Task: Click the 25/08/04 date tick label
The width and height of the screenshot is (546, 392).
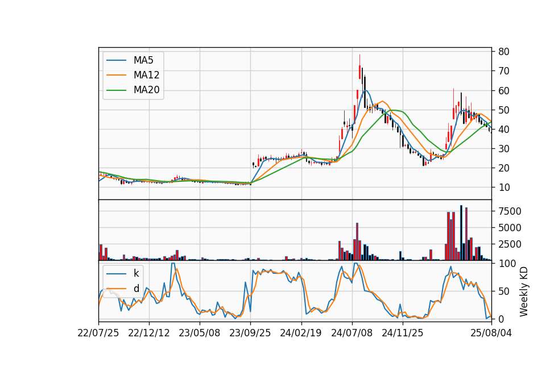Action: 491,333
